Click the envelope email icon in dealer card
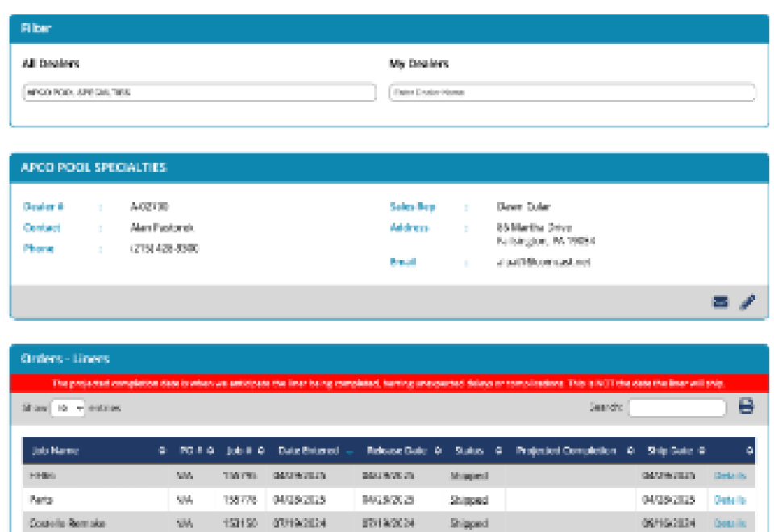774x532 pixels. (720, 301)
